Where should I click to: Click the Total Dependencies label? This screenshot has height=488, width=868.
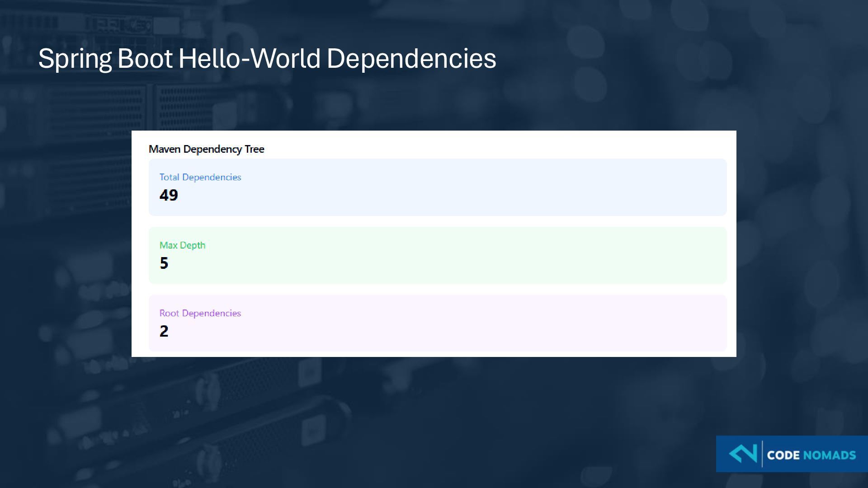[200, 177]
